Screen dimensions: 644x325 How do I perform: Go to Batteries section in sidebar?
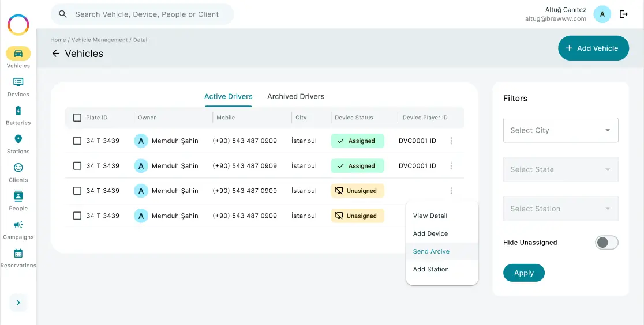coord(18,111)
